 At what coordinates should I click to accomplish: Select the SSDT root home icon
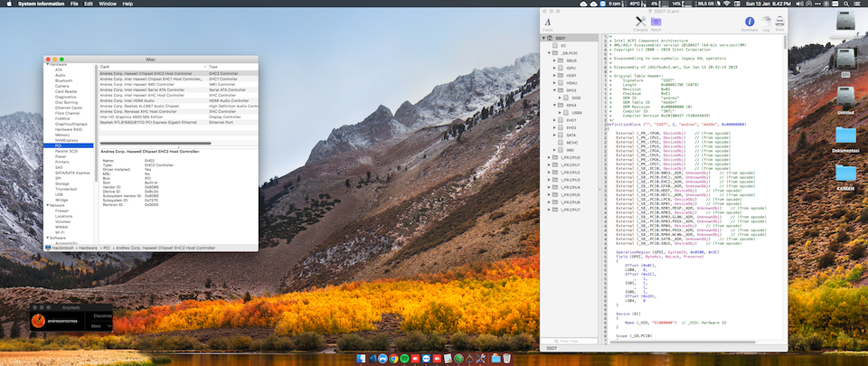tap(549, 38)
